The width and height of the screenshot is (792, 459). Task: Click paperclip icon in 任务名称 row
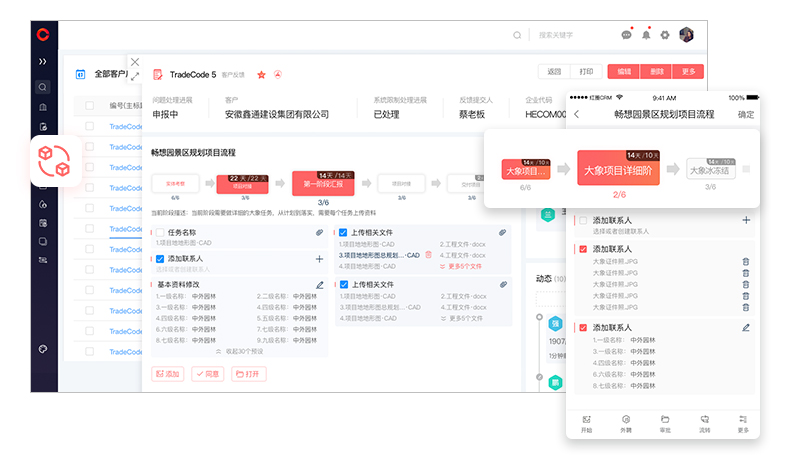(320, 232)
